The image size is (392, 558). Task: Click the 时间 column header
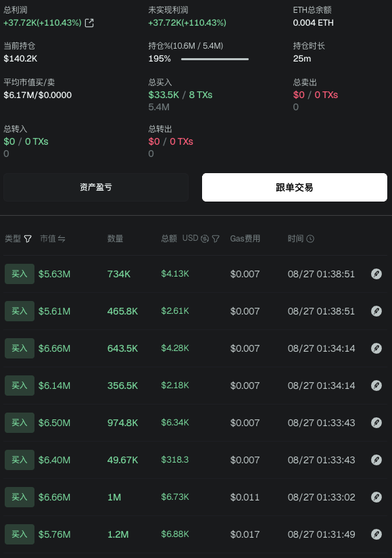click(x=295, y=239)
